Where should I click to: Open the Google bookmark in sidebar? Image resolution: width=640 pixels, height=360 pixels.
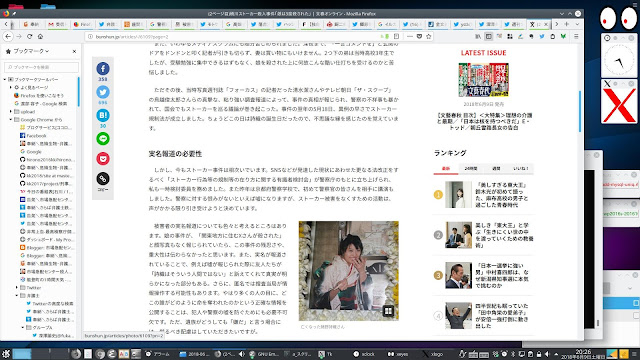pos(31,151)
